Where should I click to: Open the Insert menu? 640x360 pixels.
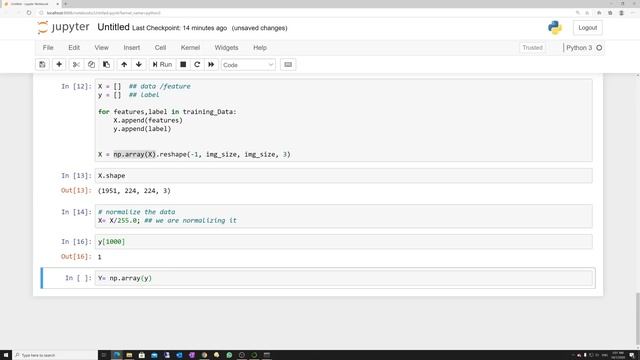(131, 48)
